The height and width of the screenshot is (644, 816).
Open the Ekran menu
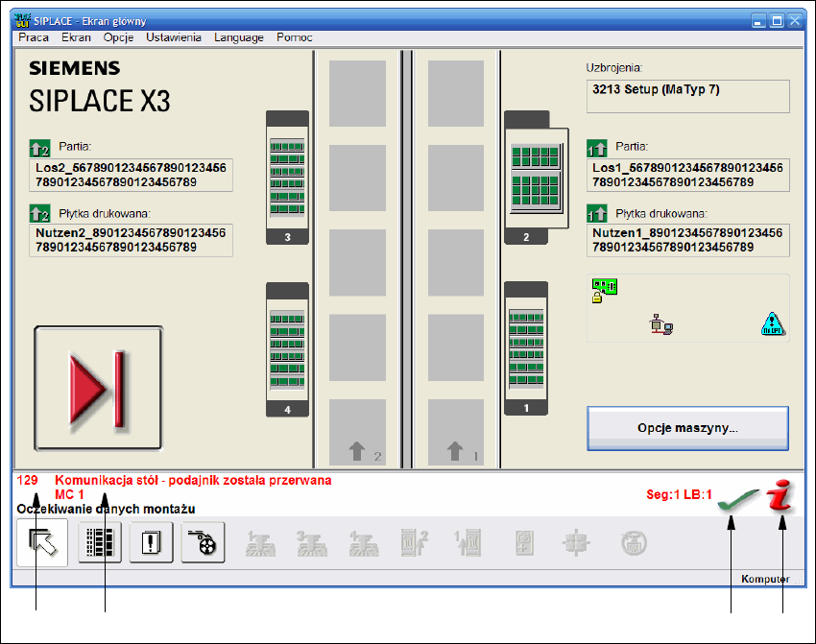(76, 37)
